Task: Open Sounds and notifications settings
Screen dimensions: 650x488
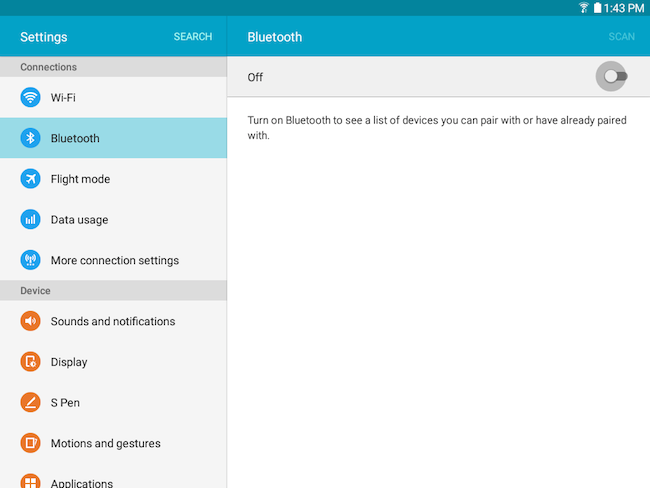Action: click(113, 321)
